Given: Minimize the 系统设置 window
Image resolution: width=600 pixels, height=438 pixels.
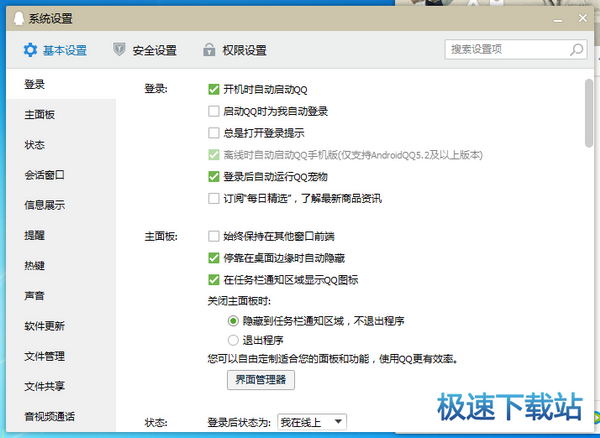Looking at the screenshot, I should [x=558, y=19].
